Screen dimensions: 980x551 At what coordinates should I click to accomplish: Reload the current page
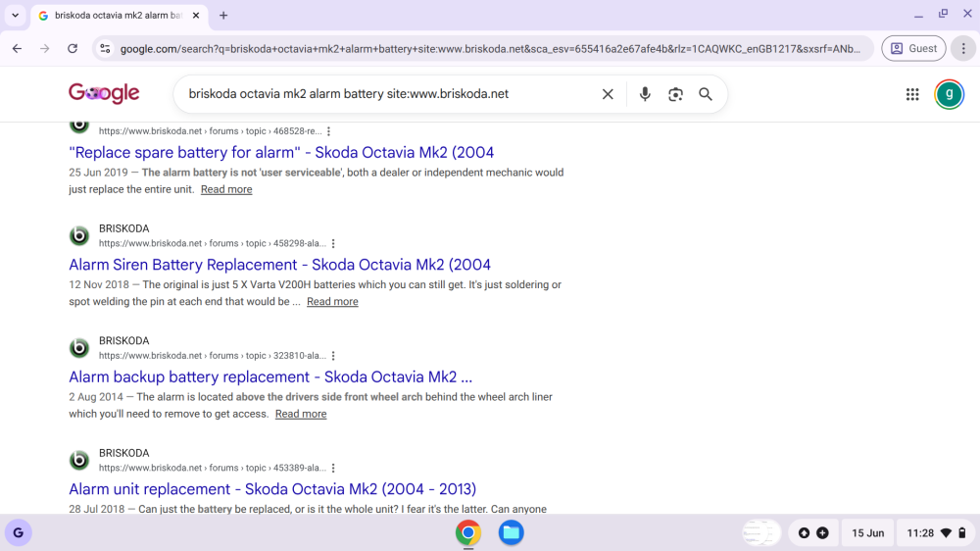coord(73,49)
